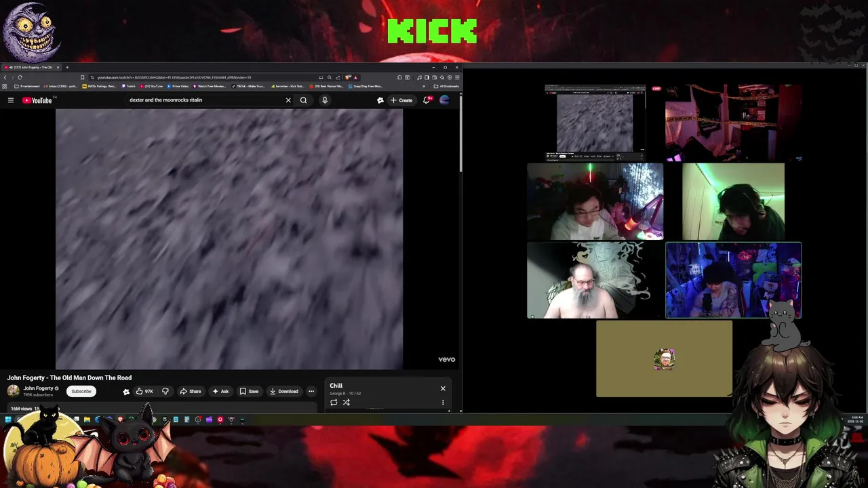
Task: Open the Windows Start button
Action: click(8, 420)
